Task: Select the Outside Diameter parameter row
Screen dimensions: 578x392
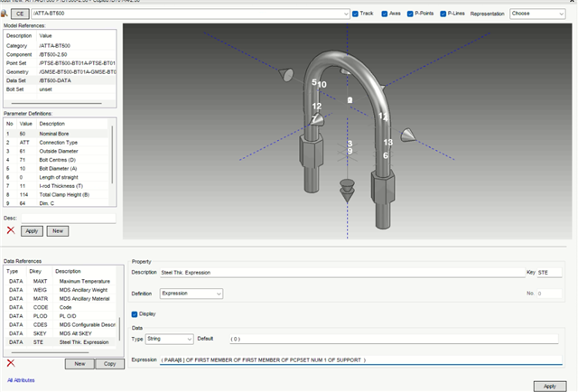Action: tap(56, 151)
